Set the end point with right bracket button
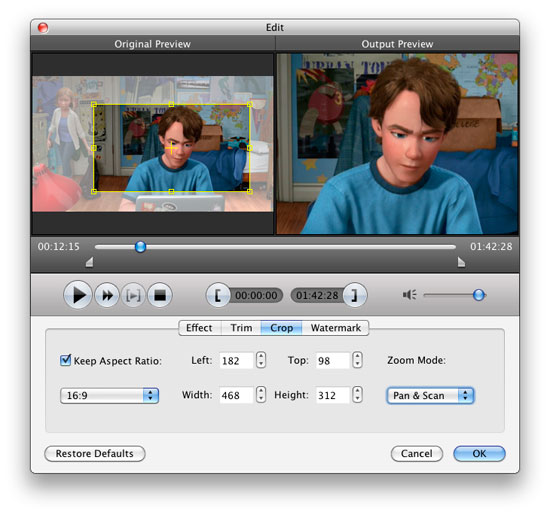The height and width of the screenshot is (515, 550). pyautogui.click(x=355, y=295)
